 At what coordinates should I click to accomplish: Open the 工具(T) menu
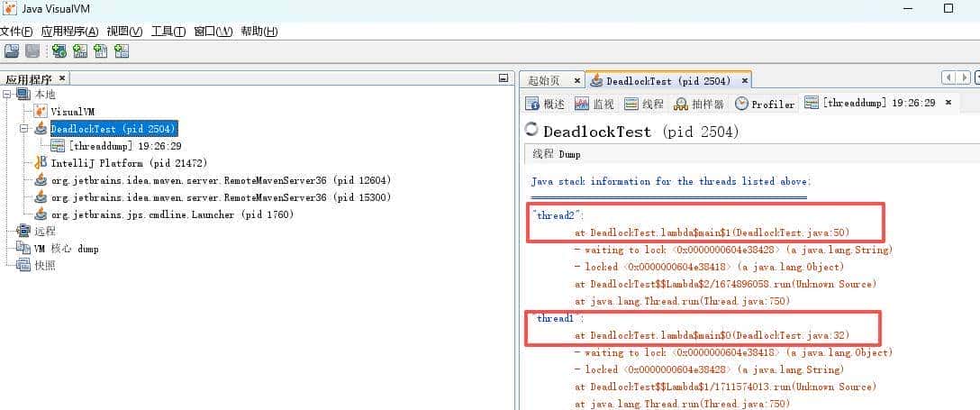click(x=168, y=32)
